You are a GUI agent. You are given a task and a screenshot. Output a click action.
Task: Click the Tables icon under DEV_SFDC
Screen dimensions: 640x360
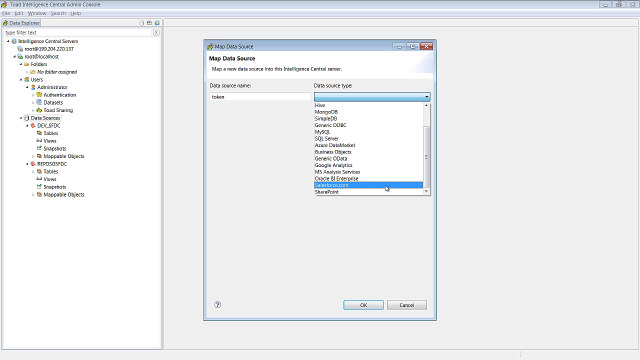(39, 133)
